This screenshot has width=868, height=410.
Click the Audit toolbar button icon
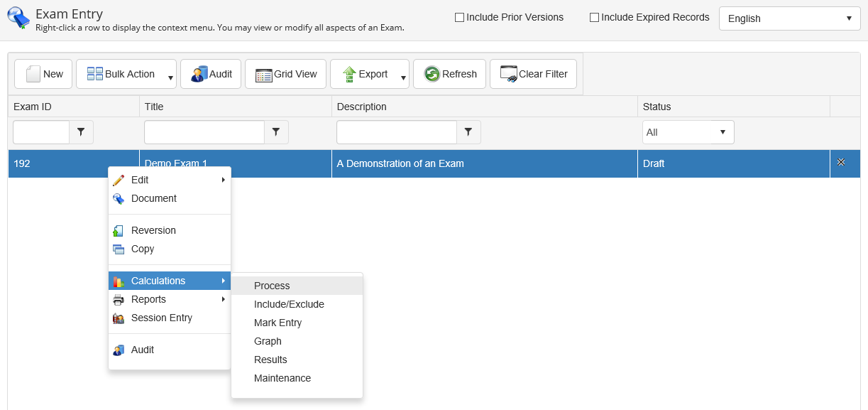coord(199,74)
